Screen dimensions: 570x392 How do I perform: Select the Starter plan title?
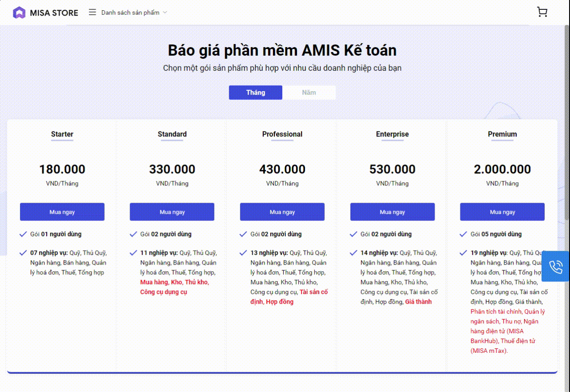click(62, 134)
